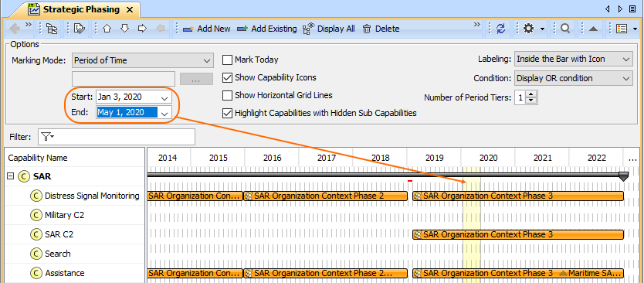The height and width of the screenshot is (283, 644).
Task: Click the gear options icon
Action: tap(529, 29)
